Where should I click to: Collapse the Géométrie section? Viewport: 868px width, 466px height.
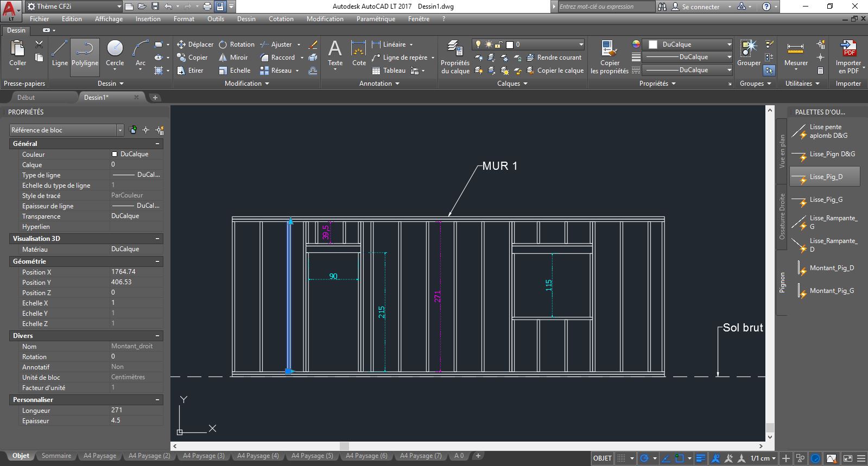pyautogui.click(x=157, y=261)
